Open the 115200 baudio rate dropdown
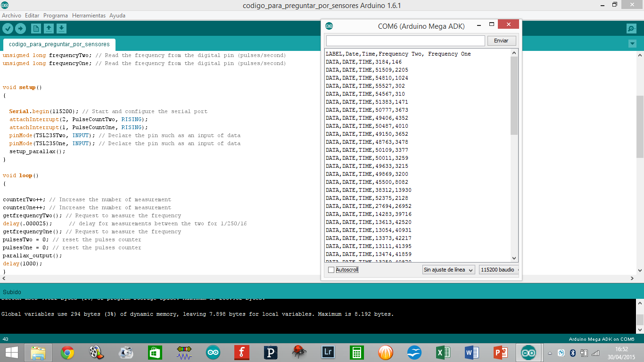The height and width of the screenshot is (362, 644). click(x=498, y=270)
